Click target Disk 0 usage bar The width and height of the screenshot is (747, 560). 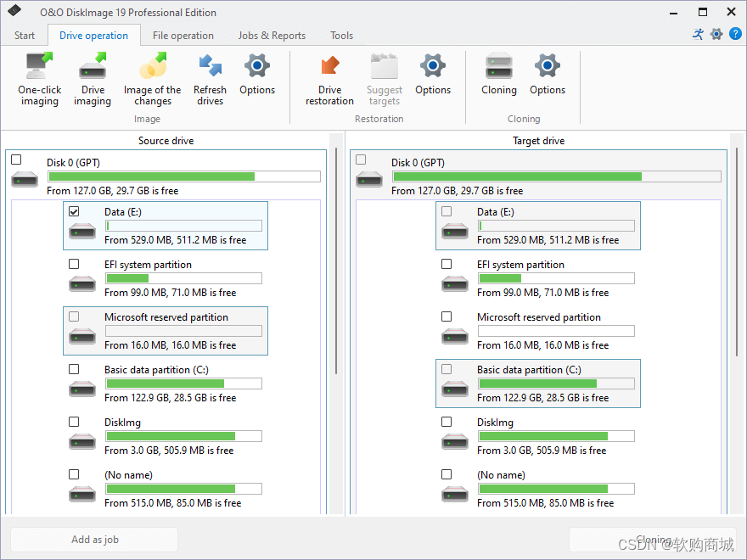tap(557, 176)
